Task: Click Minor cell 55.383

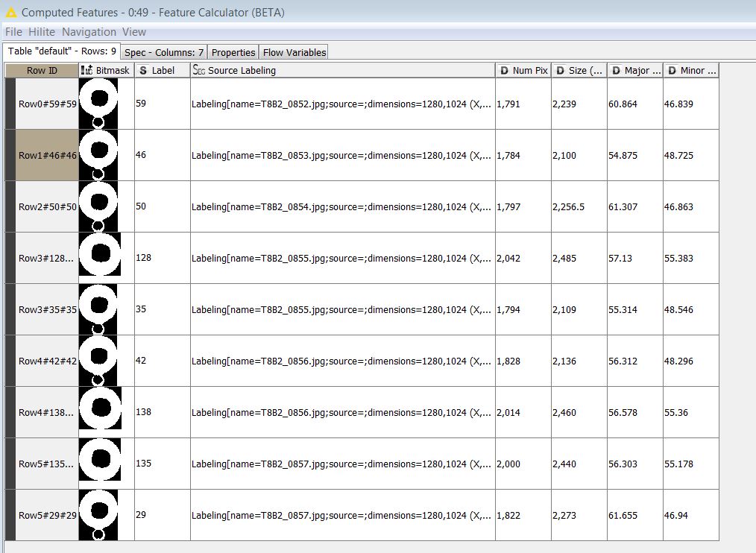Action: pyautogui.click(x=691, y=258)
